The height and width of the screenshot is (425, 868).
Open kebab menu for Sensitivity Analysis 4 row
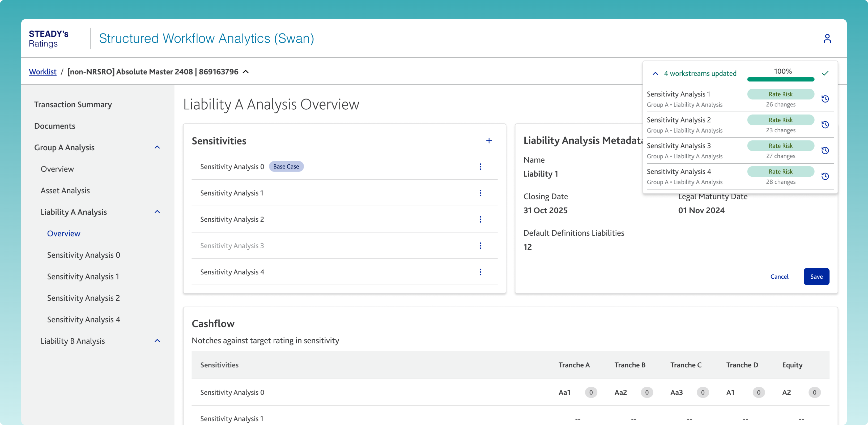click(480, 272)
